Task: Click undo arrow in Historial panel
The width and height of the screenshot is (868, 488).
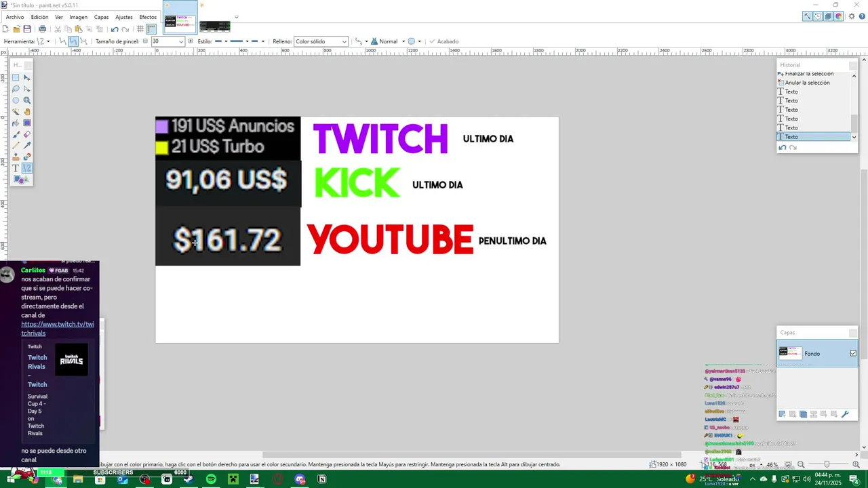Action: tap(783, 147)
